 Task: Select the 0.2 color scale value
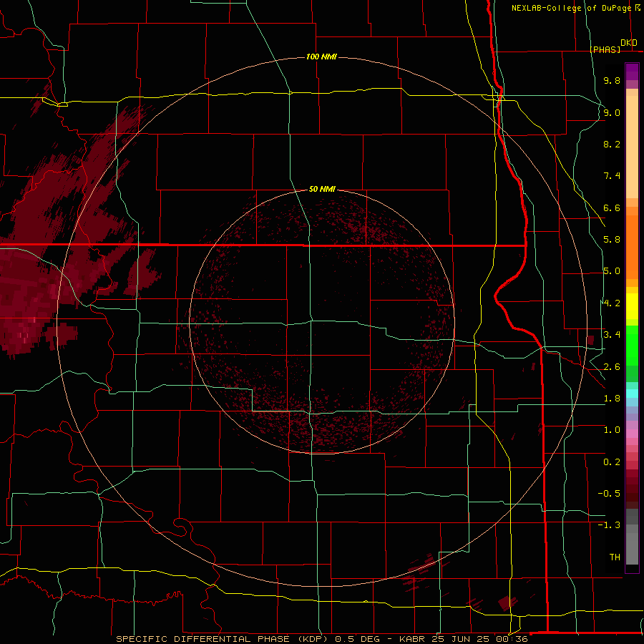[x=612, y=462]
